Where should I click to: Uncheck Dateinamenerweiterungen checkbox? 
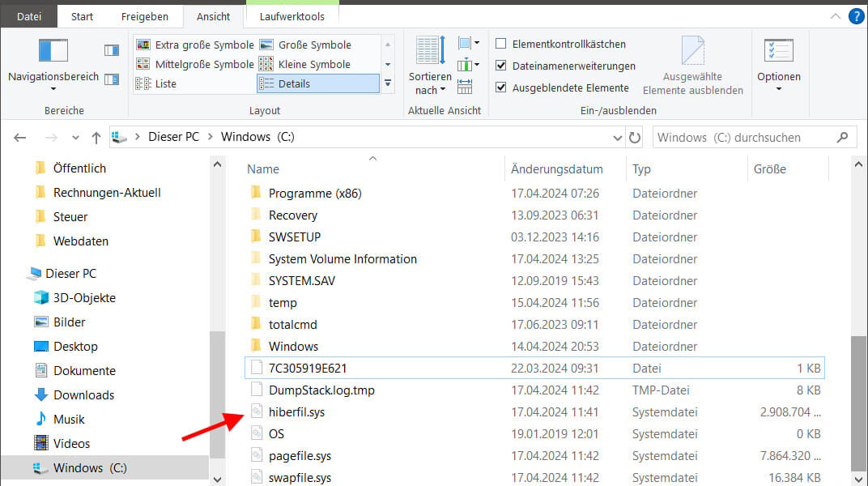(x=501, y=66)
